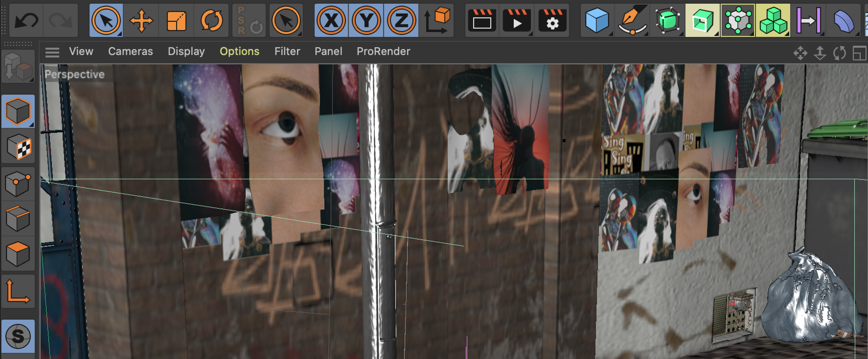Select the Rotate tool
868x359 pixels.
(x=211, y=21)
